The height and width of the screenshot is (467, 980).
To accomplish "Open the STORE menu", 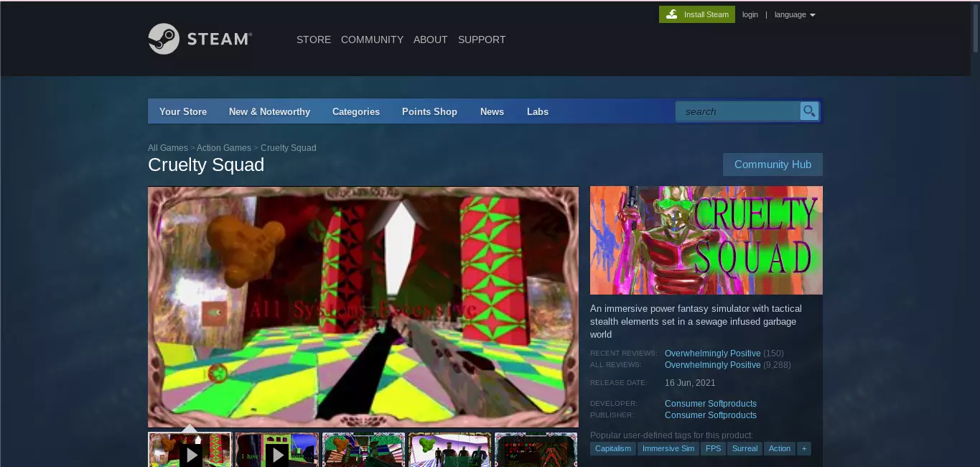I will click(x=314, y=40).
